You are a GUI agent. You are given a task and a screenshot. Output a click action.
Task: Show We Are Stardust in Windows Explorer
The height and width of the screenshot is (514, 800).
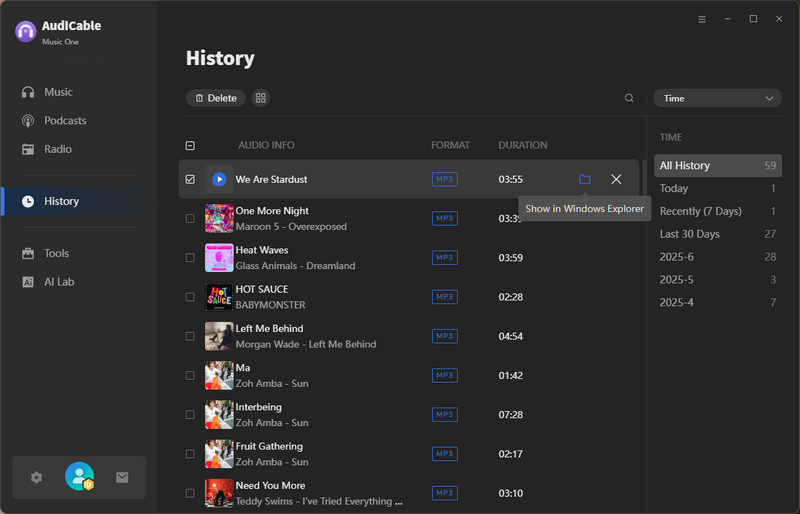point(585,179)
